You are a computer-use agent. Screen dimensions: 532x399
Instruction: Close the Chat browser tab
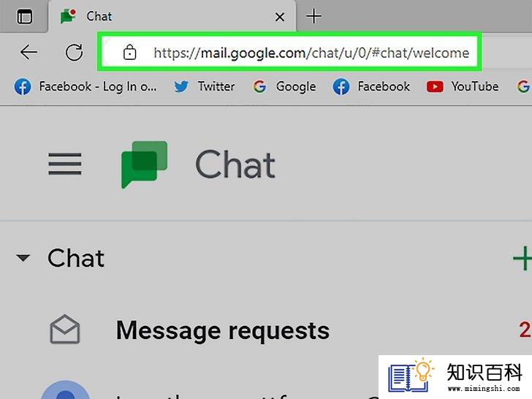[x=280, y=17]
